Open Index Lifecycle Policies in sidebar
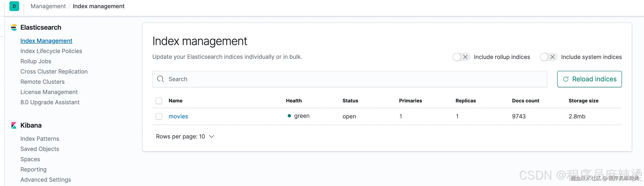Image resolution: width=644 pixels, height=186 pixels. click(51, 51)
